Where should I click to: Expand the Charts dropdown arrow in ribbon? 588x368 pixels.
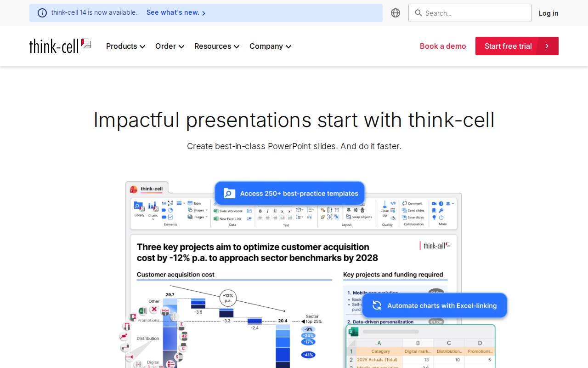[153, 219]
